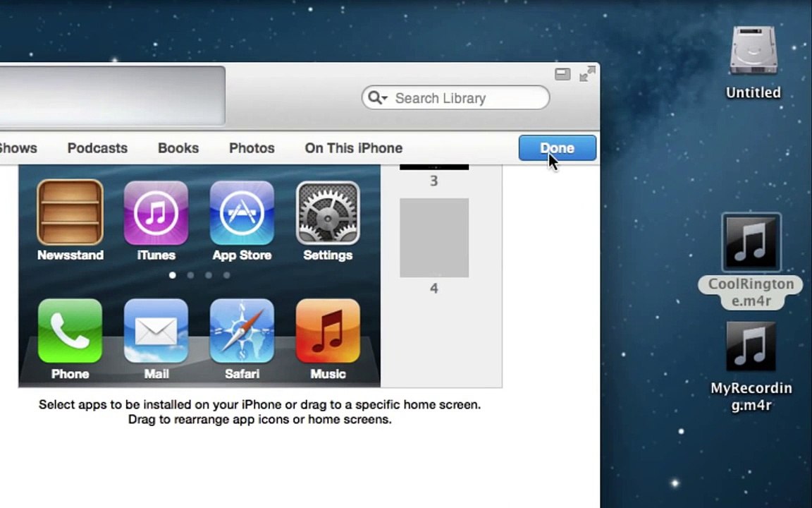Click the 'Drag to rearrange app icons' text

[x=260, y=419]
